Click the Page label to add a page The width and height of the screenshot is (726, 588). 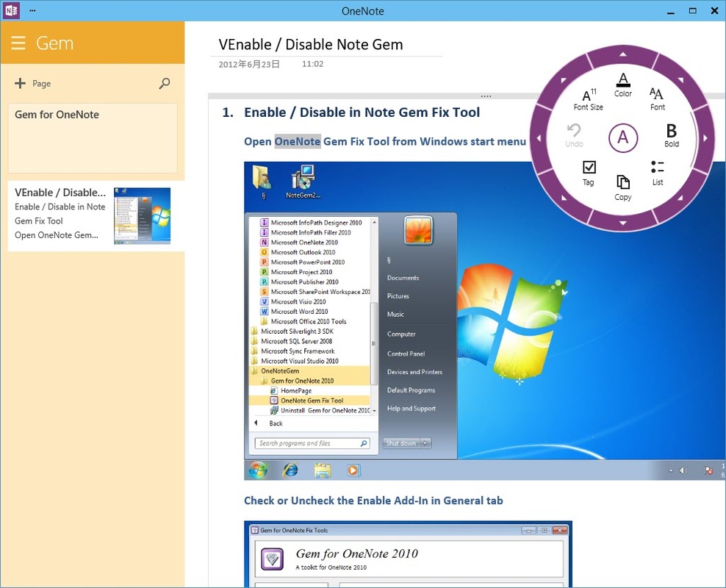(42, 84)
